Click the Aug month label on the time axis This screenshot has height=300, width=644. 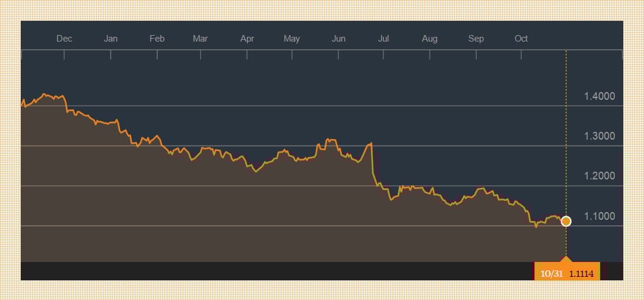(x=430, y=39)
